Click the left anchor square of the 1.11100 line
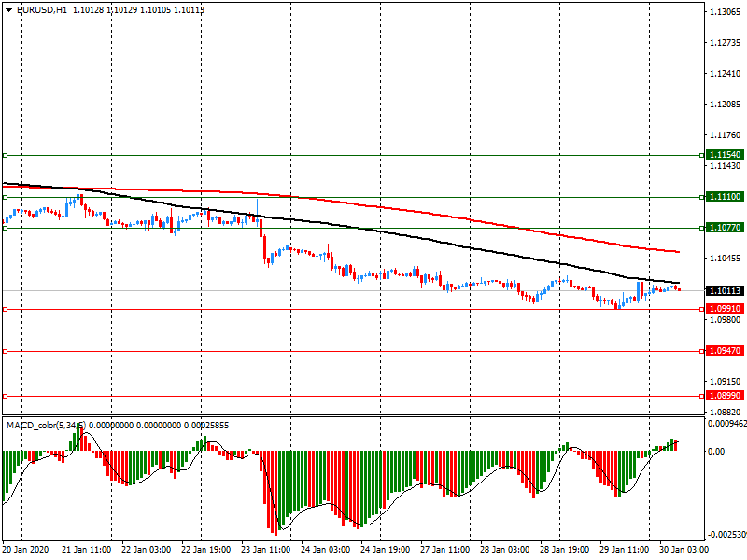 pos(6,197)
